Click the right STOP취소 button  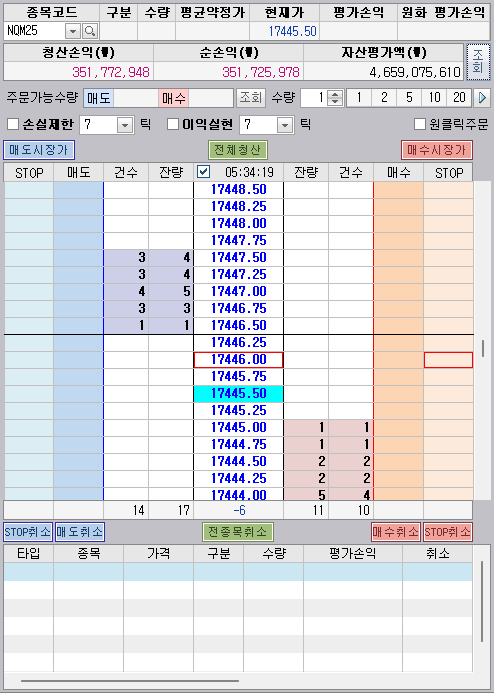(448, 532)
